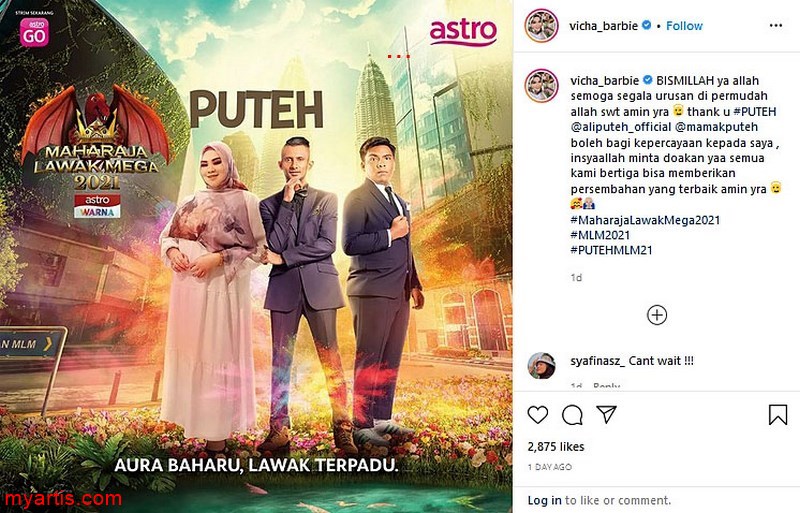The image size is (800, 513).
Task: Open the three-dot more options menu
Action: coord(776,26)
